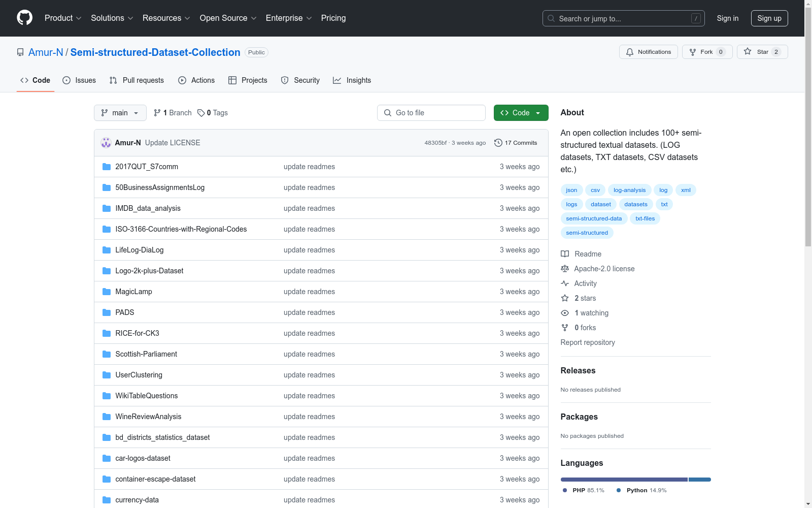Open the container-escape-dataset folder
The height and width of the screenshot is (508, 812).
click(155, 479)
